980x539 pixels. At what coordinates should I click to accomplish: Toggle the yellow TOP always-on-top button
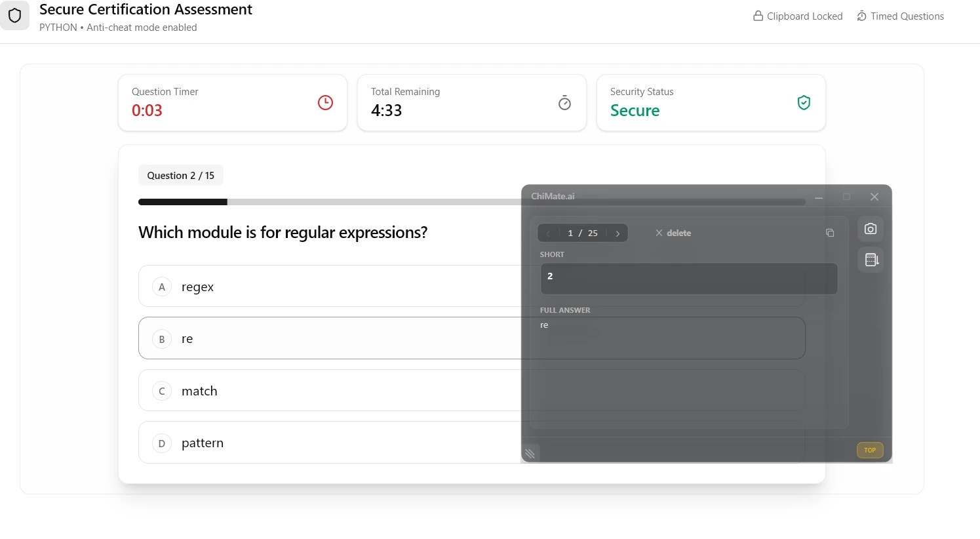[x=870, y=450]
